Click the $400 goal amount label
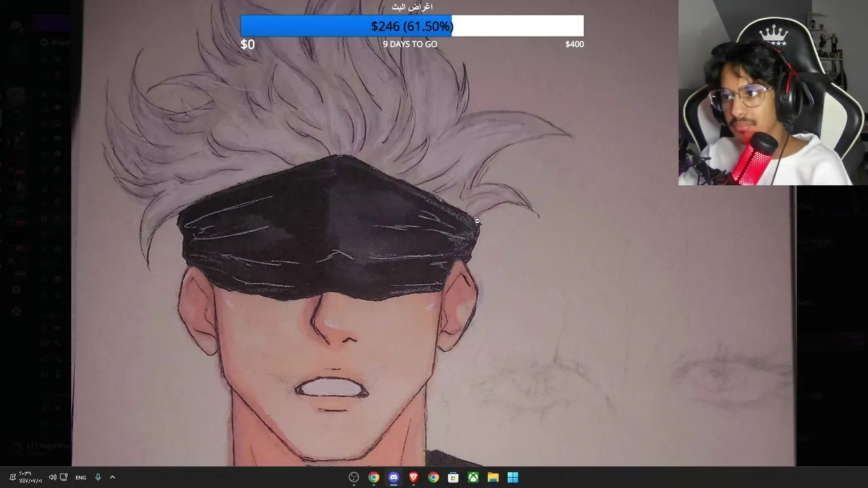Image resolution: width=868 pixels, height=488 pixels. coord(574,44)
